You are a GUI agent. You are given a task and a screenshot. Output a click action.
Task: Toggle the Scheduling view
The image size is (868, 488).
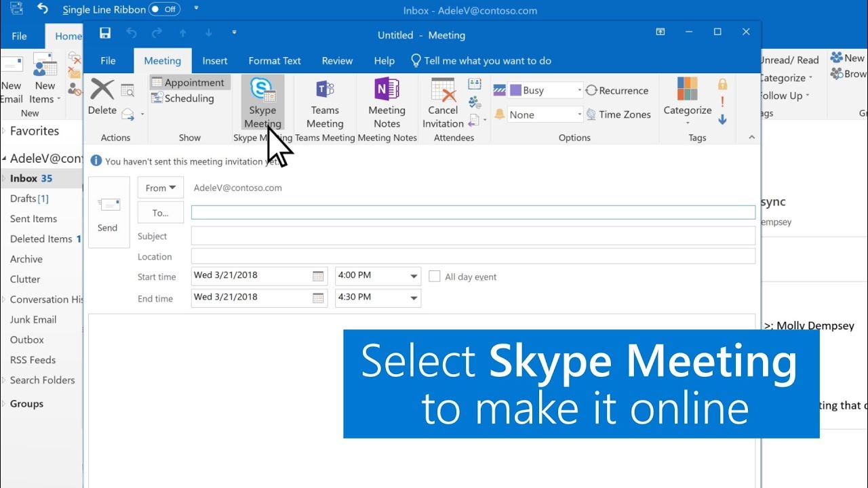click(182, 98)
